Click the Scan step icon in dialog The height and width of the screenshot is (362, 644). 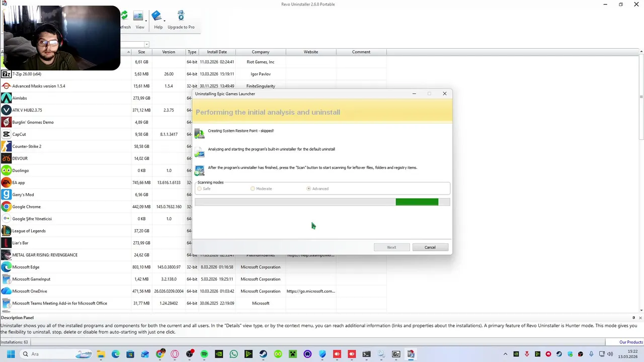coord(200,170)
